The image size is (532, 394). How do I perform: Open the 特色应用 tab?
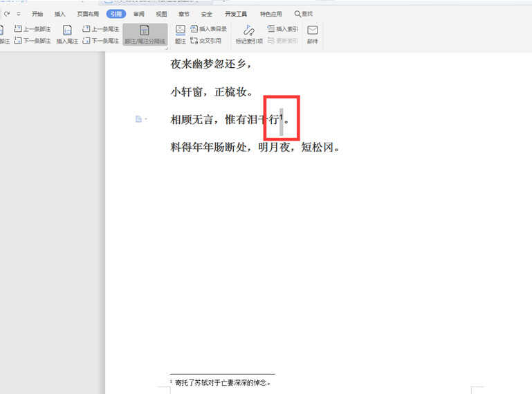pyautogui.click(x=270, y=14)
